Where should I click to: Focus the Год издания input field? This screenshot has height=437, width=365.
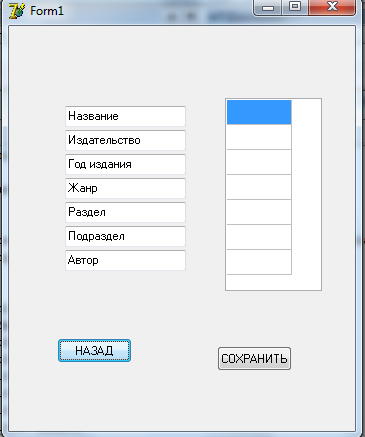coord(125,164)
